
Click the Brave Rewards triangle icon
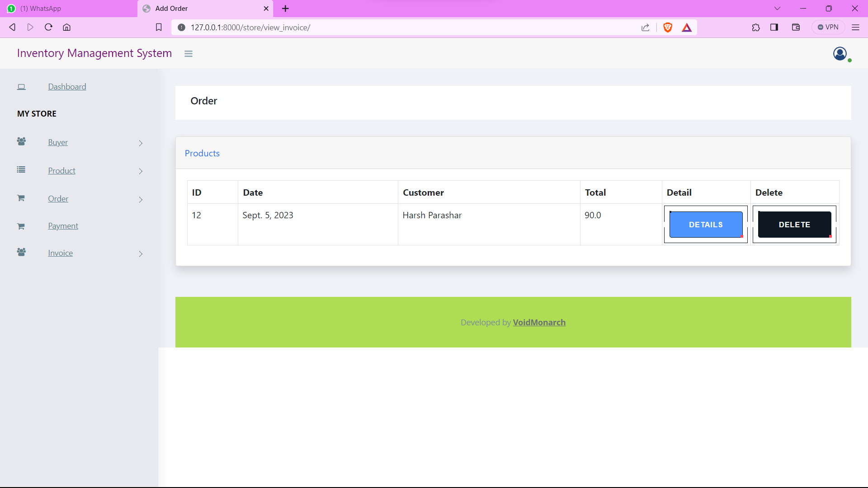coord(687,28)
